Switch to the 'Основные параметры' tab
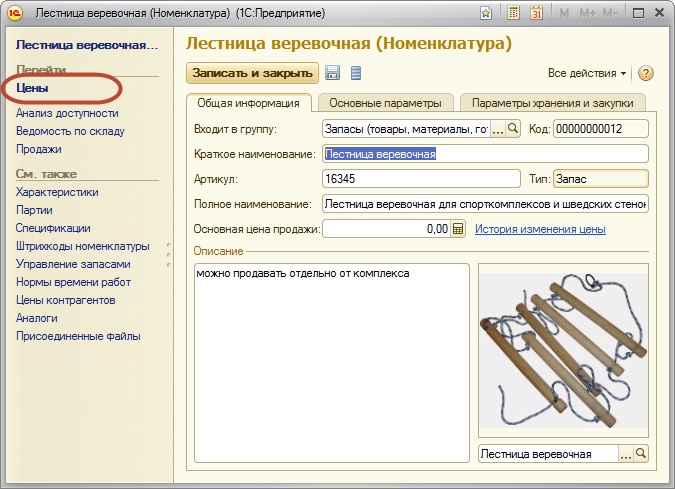This screenshot has height=489, width=675. [x=385, y=102]
